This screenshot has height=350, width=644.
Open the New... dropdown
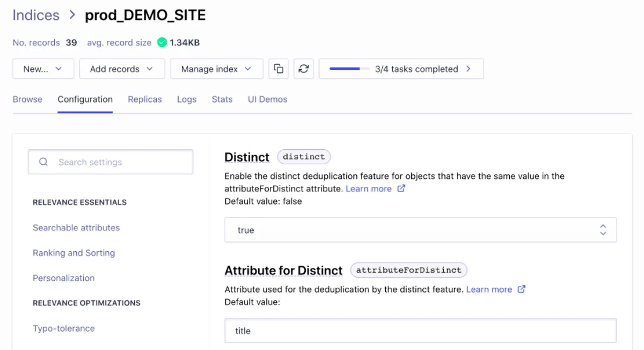[43, 69]
